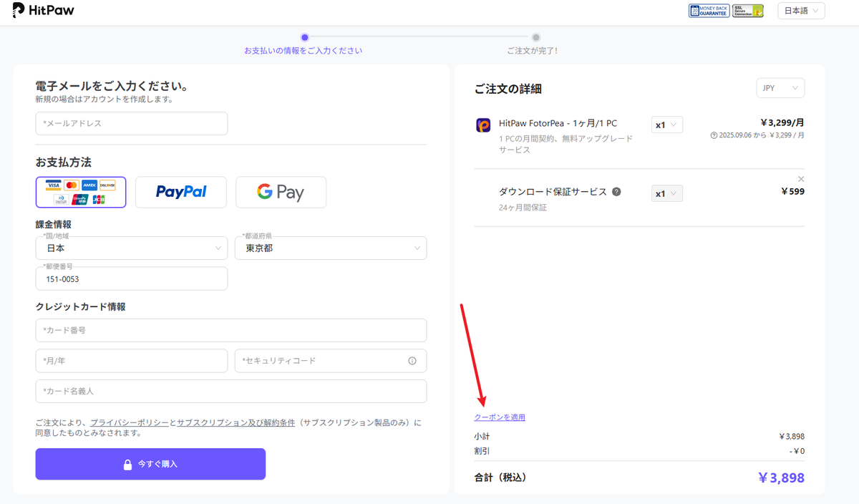Click the card number input field
The width and height of the screenshot is (859, 504).
click(x=231, y=331)
